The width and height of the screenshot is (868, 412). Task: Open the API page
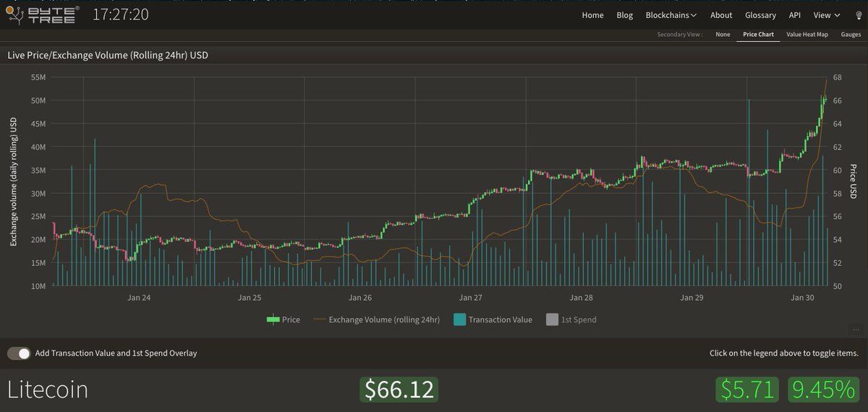tap(795, 15)
